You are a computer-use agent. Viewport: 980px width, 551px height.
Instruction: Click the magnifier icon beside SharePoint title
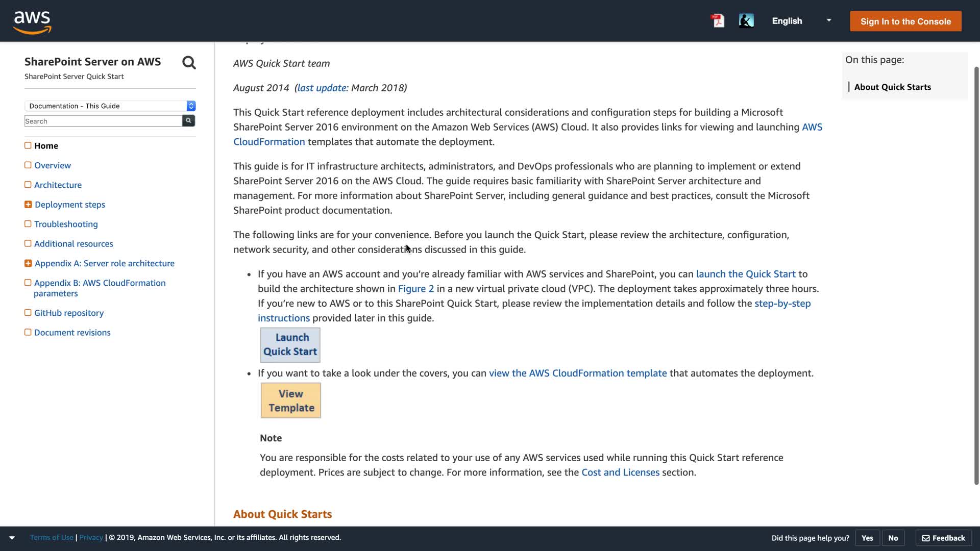(189, 63)
